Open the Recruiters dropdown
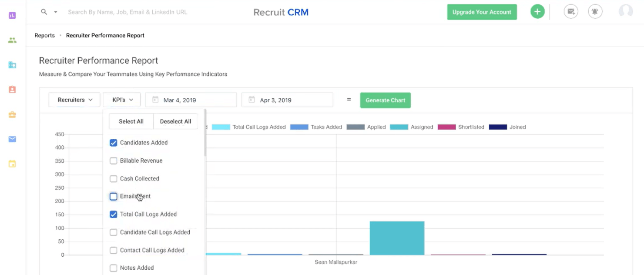 [74, 100]
